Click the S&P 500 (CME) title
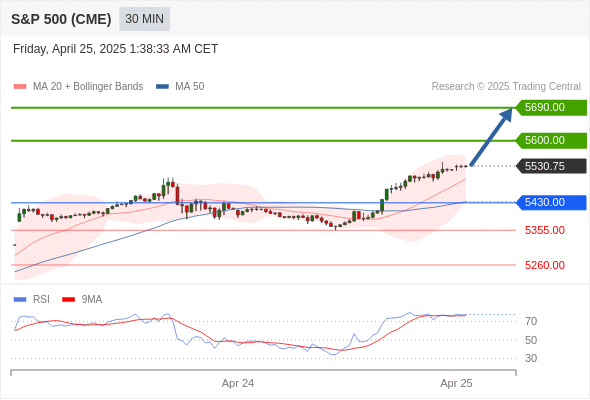 [x=61, y=19]
